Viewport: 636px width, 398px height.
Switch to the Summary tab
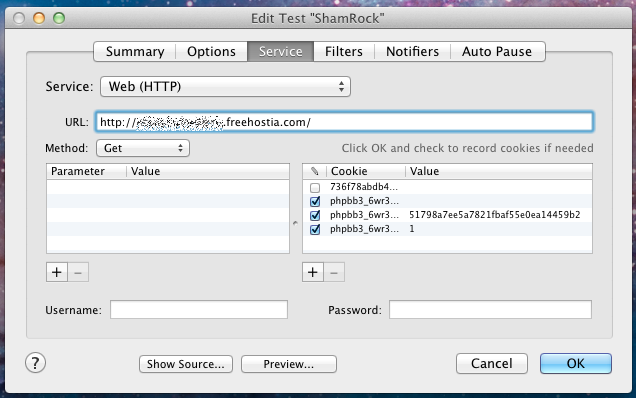point(135,52)
